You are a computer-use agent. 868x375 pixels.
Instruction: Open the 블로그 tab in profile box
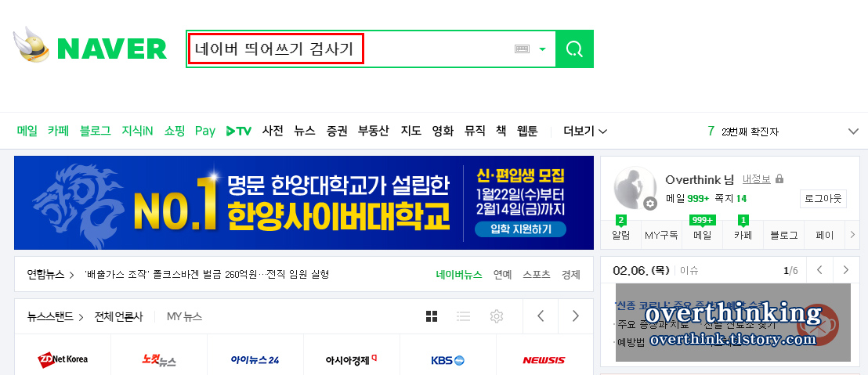(784, 235)
